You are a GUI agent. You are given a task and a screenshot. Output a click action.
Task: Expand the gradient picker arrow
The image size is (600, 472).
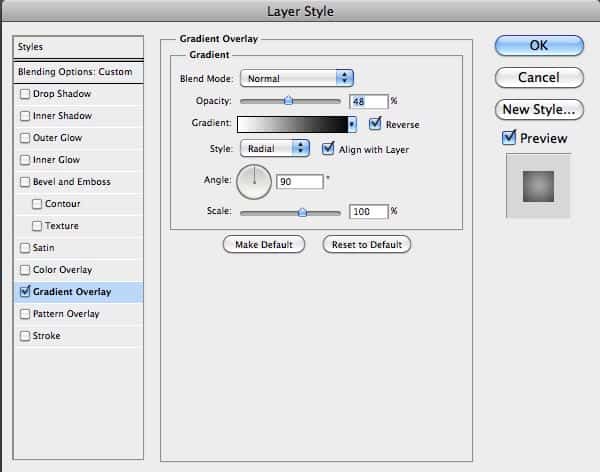click(352, 125)
